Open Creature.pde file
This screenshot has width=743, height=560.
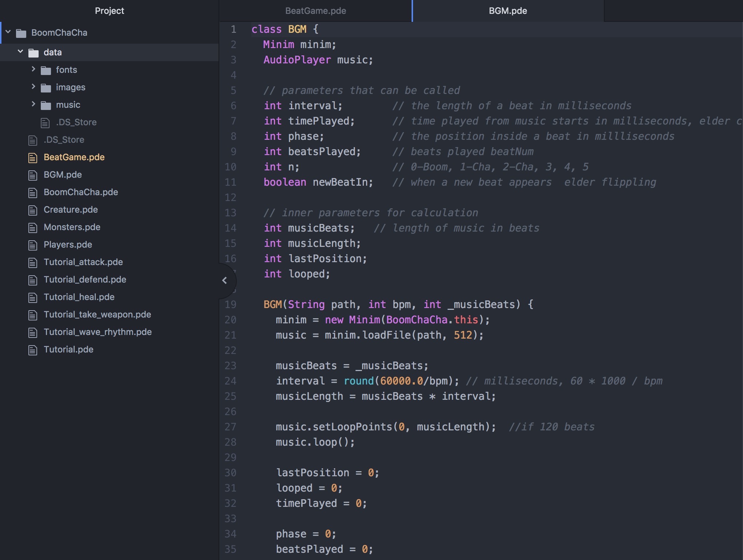[x=71, y=209]
